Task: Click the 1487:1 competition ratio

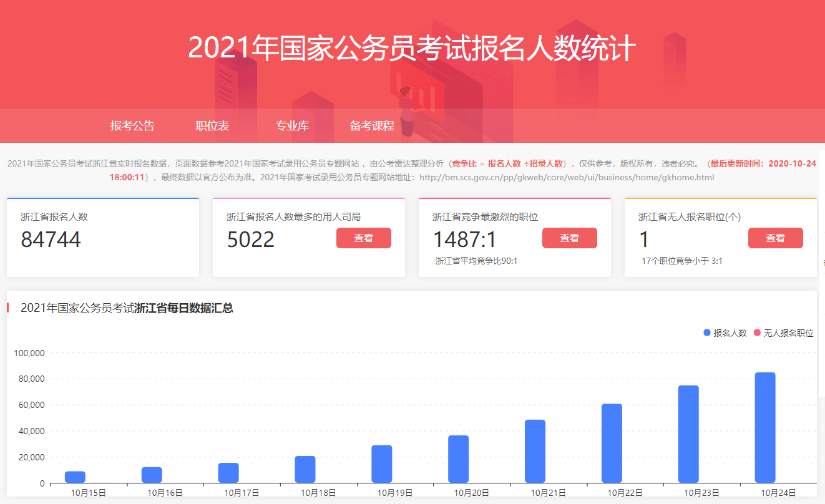Action: coord(465,240)
